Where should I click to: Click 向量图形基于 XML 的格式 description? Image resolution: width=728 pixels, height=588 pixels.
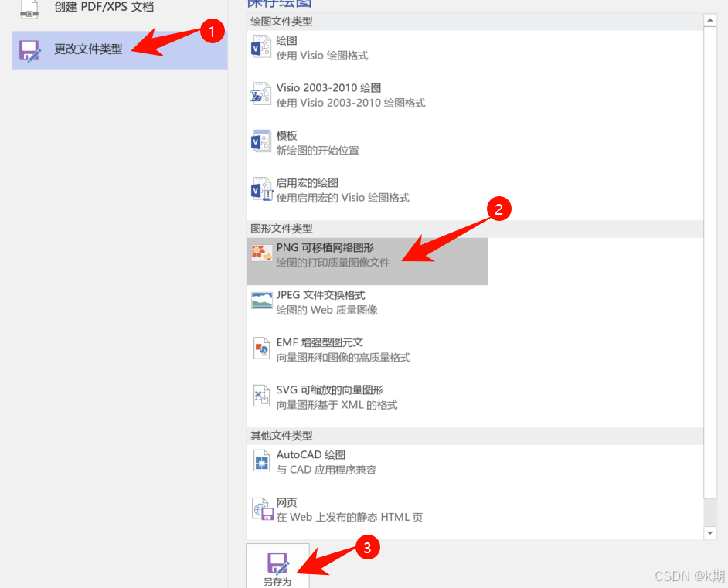tap(337, 405)
